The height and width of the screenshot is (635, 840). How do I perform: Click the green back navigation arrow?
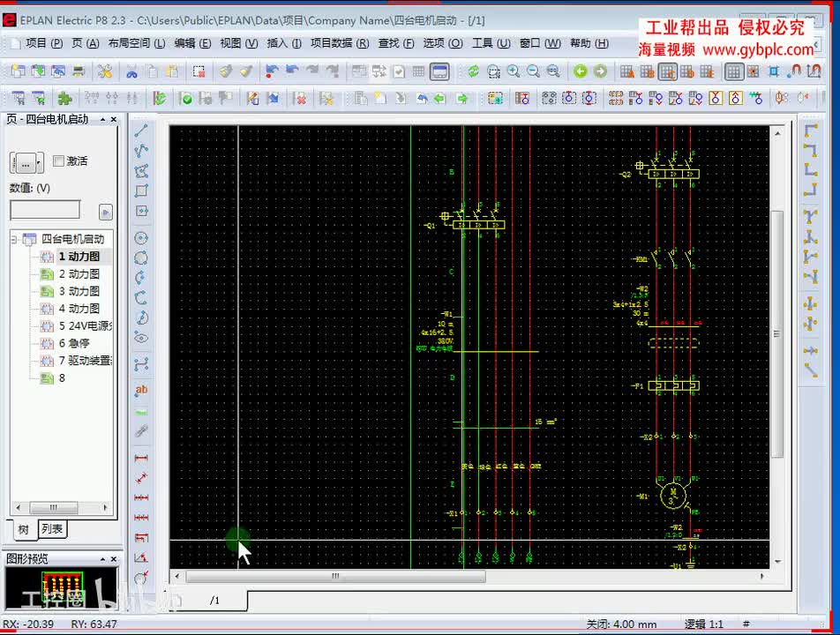[x=581, y=71]
